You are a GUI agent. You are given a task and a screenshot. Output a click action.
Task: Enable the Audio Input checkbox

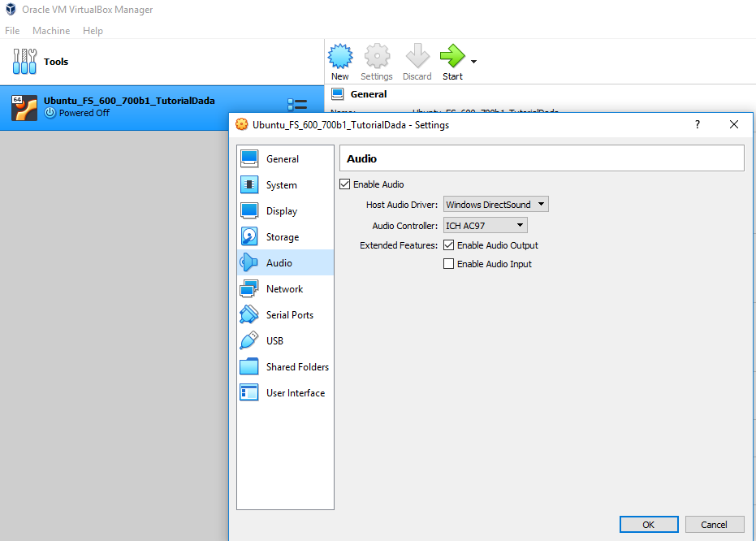click(448, 264)
